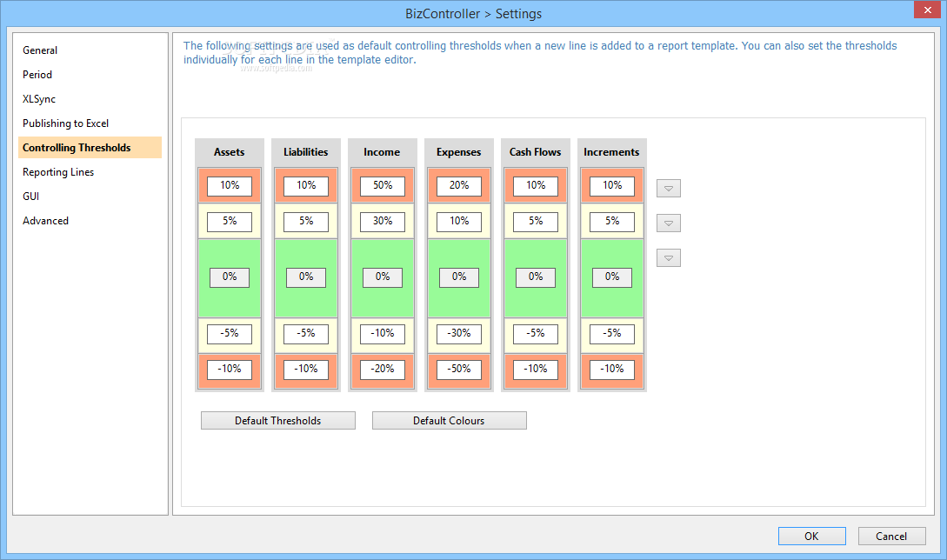Edit Increments lower red threshold -10%
947x560 pixels.
pyautogui.click(x=612, y=369)
